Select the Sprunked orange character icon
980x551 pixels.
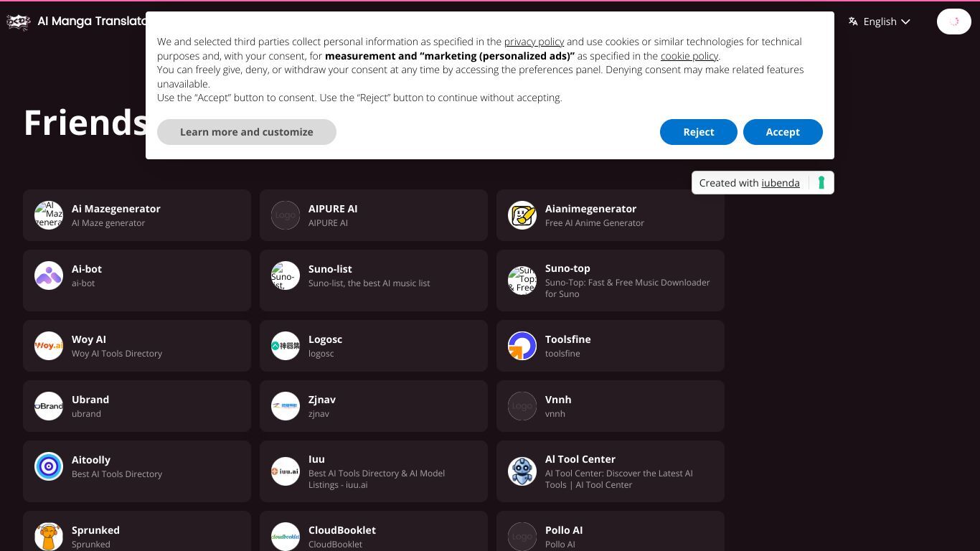pyautogui.click(x=49, y=537)
